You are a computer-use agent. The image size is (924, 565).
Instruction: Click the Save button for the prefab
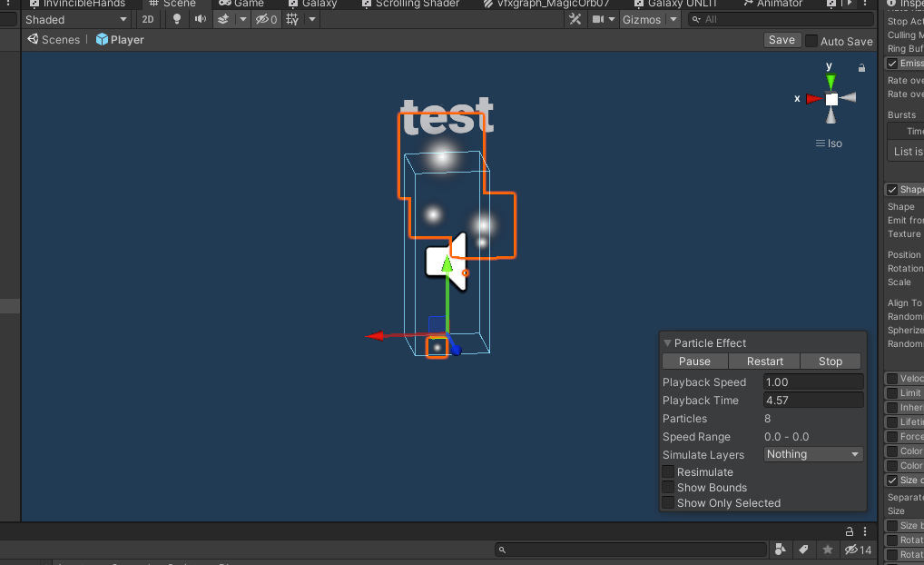click(781, 40)
